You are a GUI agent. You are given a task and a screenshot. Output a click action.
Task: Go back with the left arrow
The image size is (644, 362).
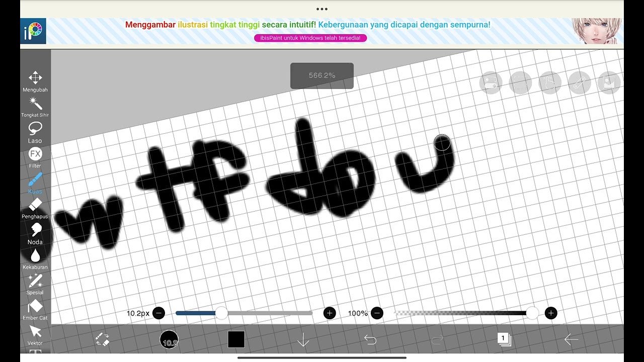(571, 340)
